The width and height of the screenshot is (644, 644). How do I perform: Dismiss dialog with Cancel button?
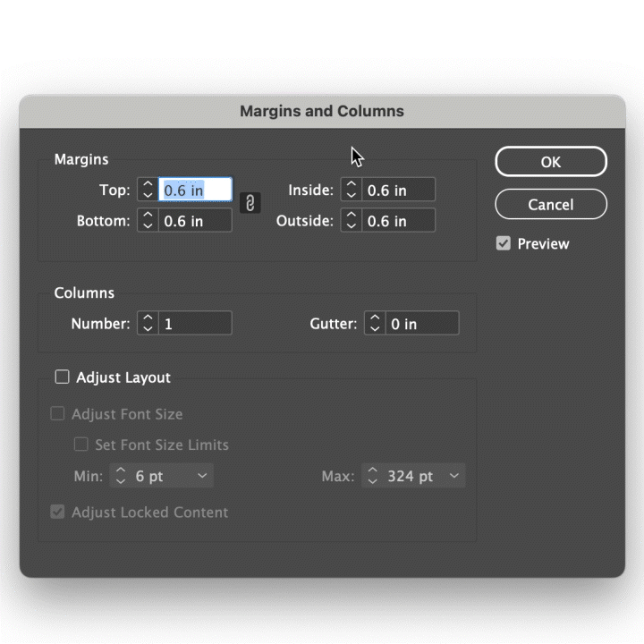tap(551, 204)
